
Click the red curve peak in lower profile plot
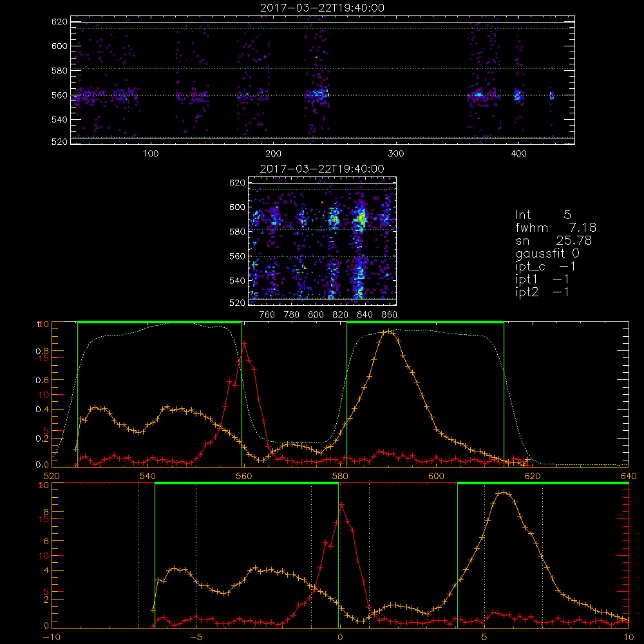(x=341, y=504)
